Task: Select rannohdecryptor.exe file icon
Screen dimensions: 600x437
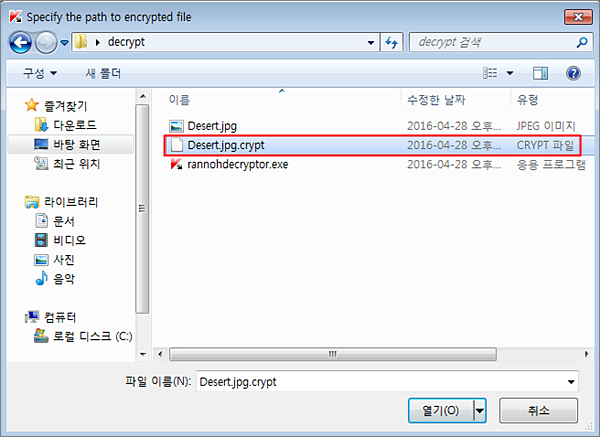Action: tap(176, 165)
